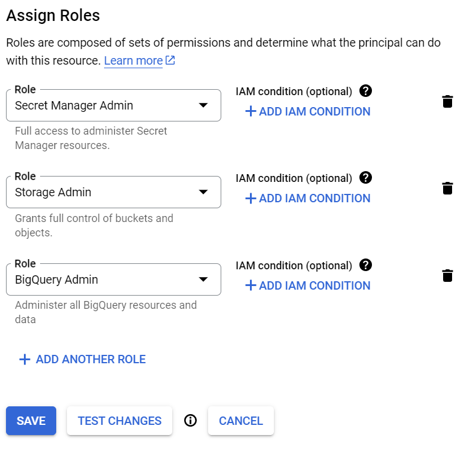Screen dimensions: 476x453
Task: Delete the Secret Manager Admin role row
Action: click(447, 102)
